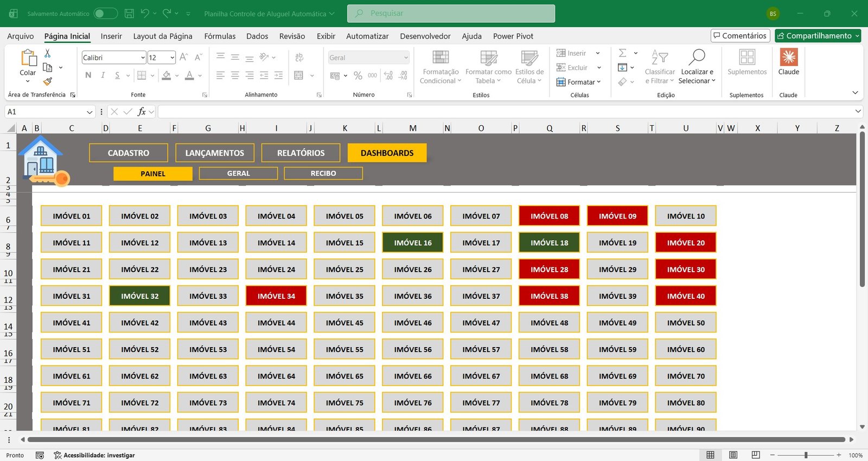
Task: Click the Undo arrow icon
Action: [144, 13]
